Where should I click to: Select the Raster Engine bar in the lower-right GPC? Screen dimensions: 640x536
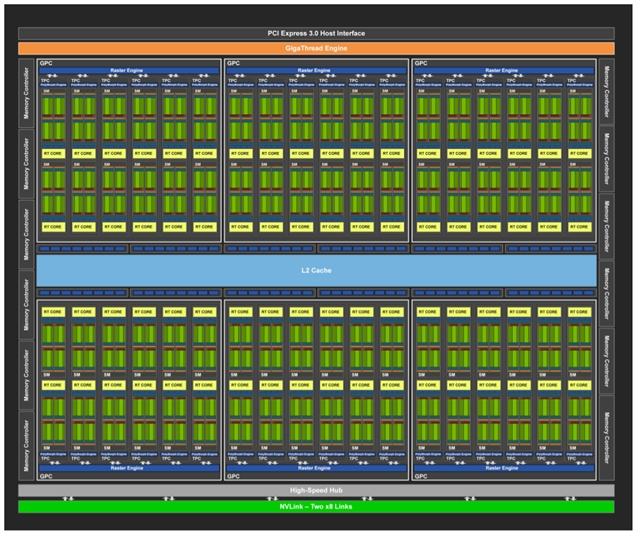click(x=504, y=468)
